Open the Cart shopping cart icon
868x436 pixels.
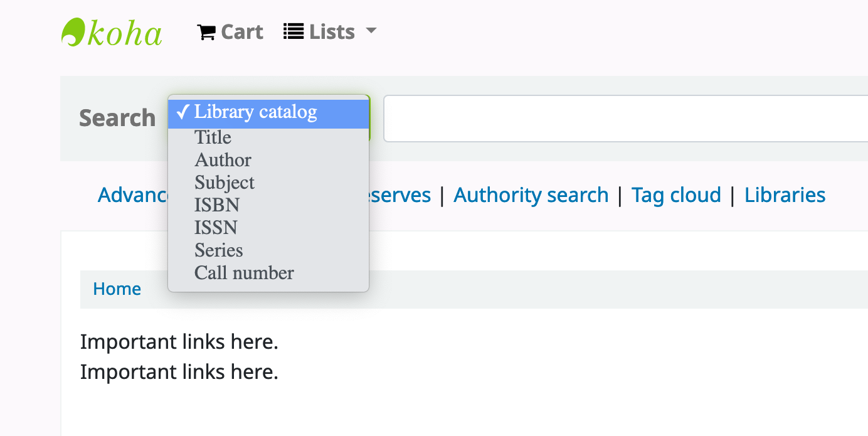(206, 32)
